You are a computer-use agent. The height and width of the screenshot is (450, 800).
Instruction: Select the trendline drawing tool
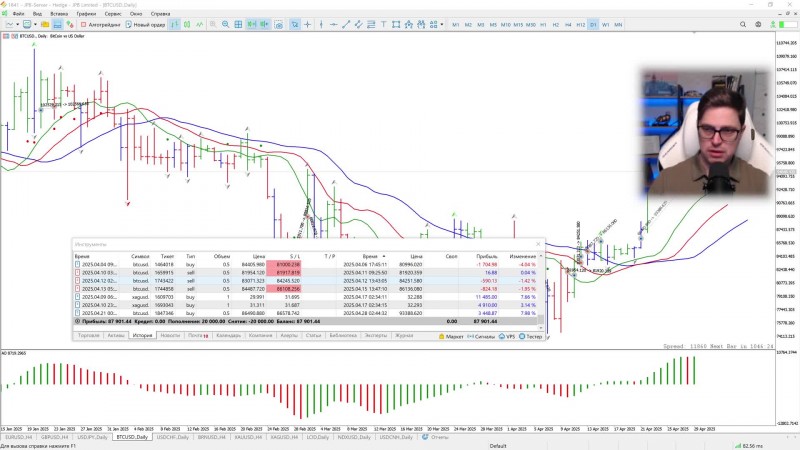[346, 24]
